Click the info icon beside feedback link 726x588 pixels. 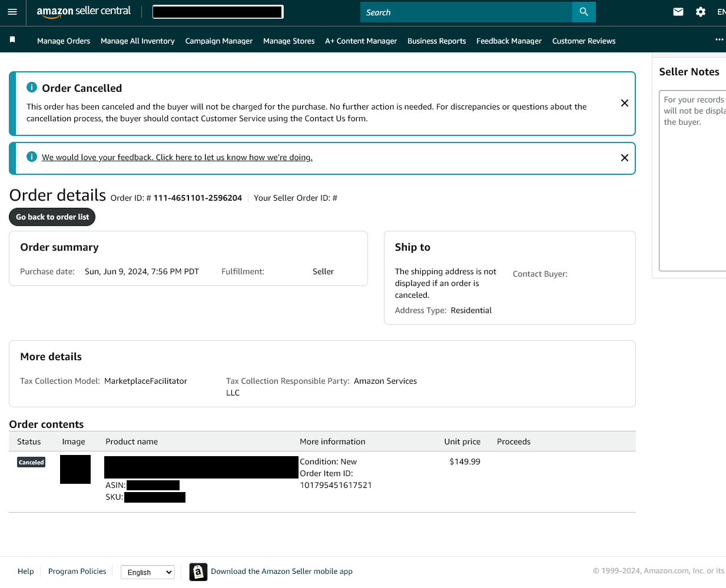pos(32,157)
